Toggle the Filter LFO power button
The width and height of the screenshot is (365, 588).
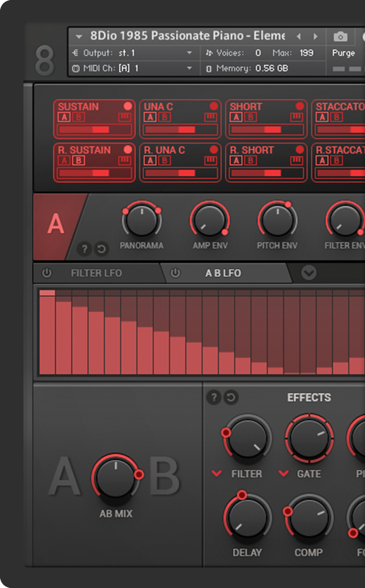pos(47,273)
